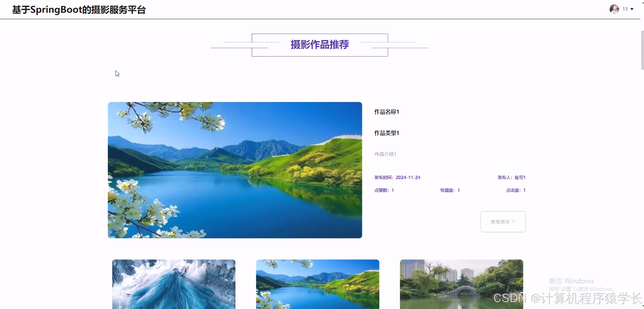This screenshot has height=309, width=644.
Task: Click the double-arrow icon on 查看更多
Action: 514,221
